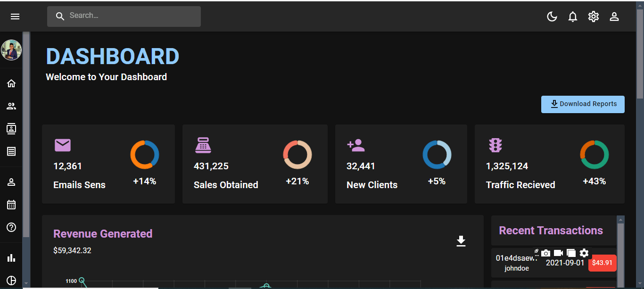
Task: Open the Bar Chart icon in sidebar
Action: (x=11, y=257)
